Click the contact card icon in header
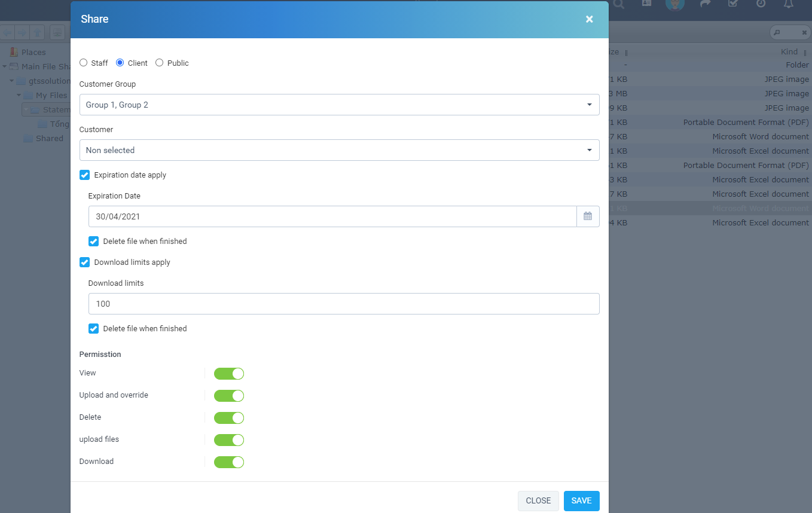 tap(647, 4)
